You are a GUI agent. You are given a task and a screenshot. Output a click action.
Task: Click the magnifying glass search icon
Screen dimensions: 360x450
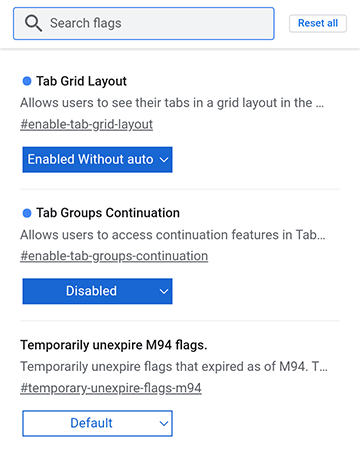tap(33, 24)
